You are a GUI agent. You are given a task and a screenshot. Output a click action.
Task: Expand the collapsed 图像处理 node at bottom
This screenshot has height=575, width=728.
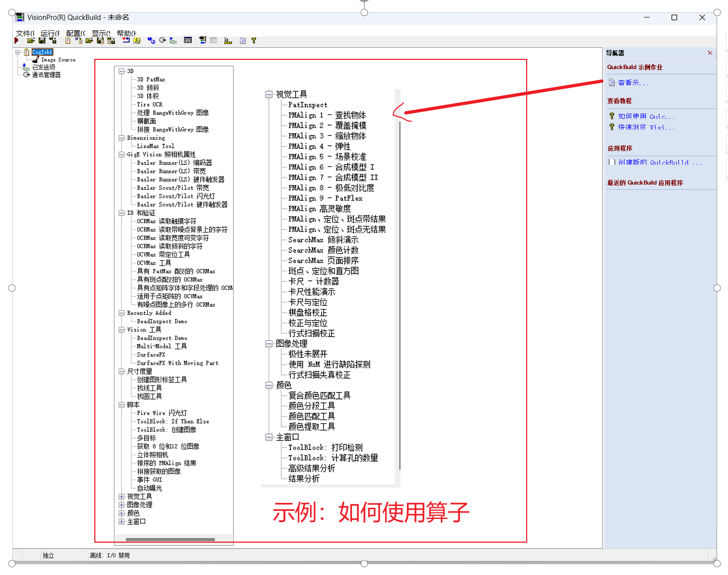[x=121, y=505]
